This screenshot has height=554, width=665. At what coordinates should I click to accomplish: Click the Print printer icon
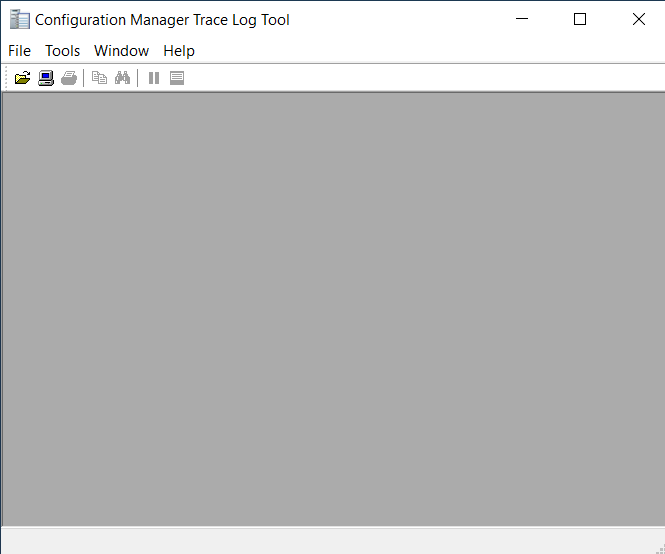pos(69,78)
